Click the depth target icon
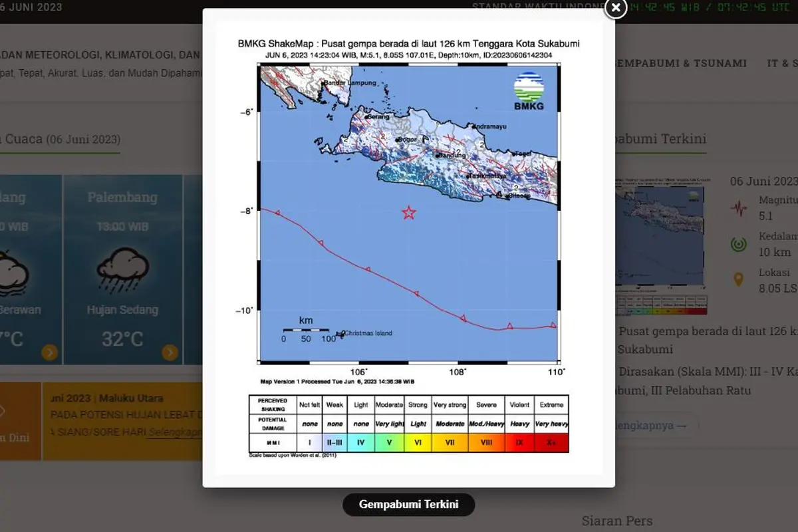Viewport: 798px width, 532px height. 739,244
